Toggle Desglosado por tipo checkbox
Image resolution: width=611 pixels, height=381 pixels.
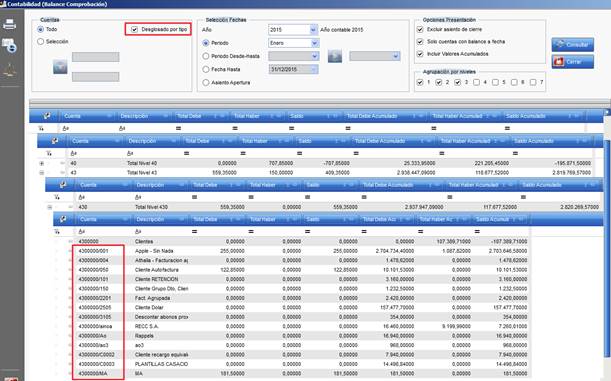click(134, 29)
